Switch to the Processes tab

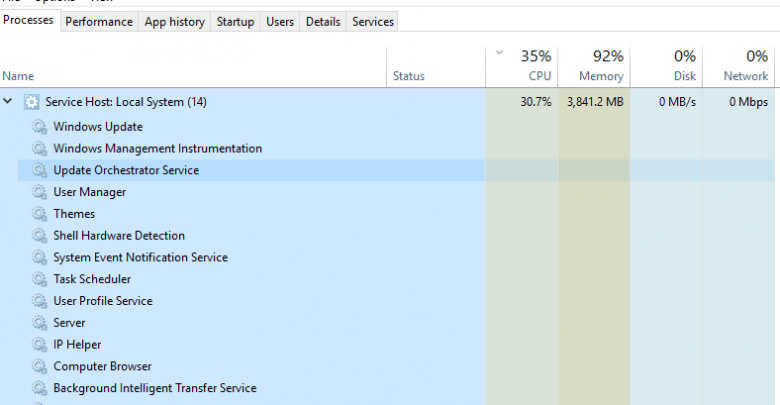tap(28, 20)
